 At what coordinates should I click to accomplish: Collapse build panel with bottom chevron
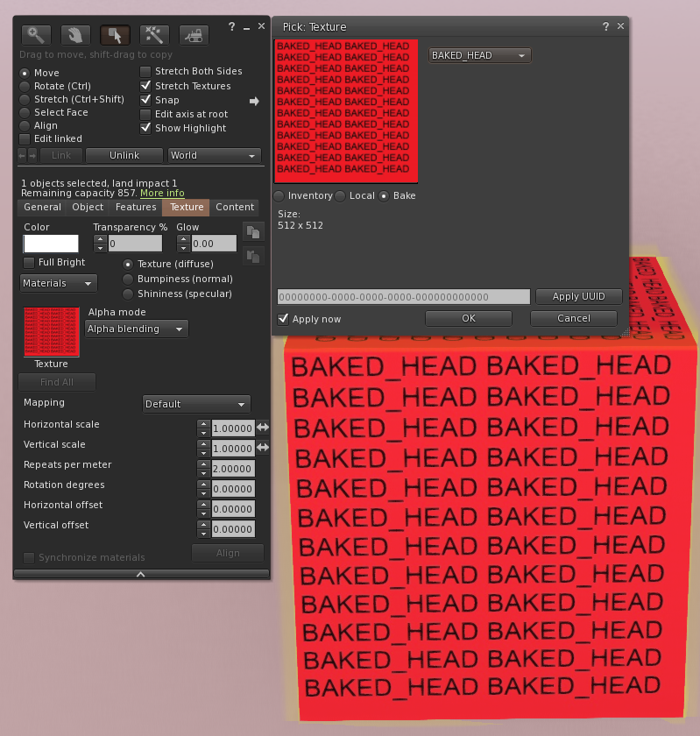[141, 574]
